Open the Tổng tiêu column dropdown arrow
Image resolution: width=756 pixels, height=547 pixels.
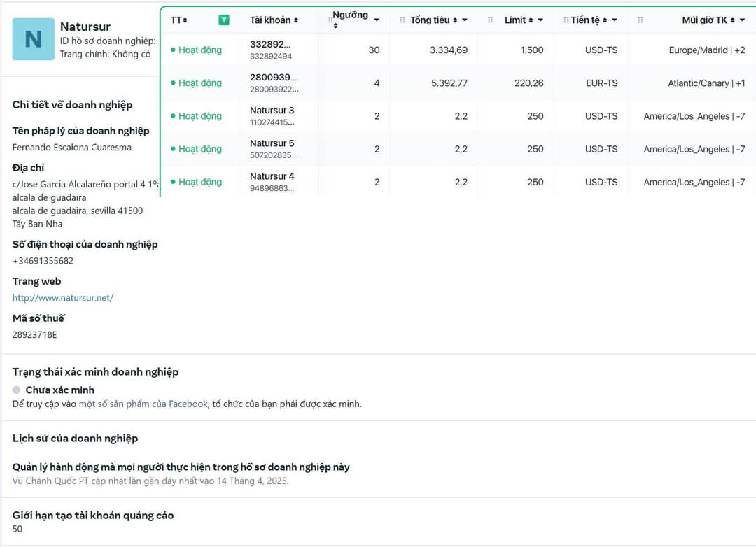click(x=465, y=20)
